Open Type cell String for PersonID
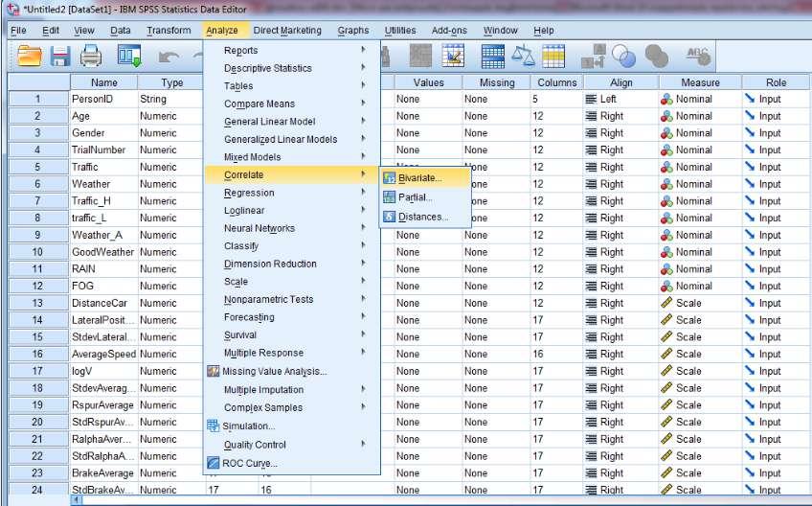The width and height of the screenshot is (812, 506). click(170, 99)
